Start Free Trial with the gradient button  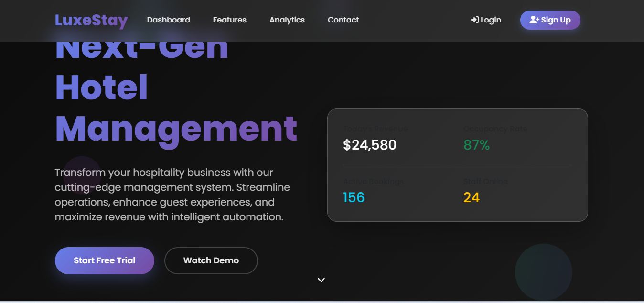click(x=104, y=260)
